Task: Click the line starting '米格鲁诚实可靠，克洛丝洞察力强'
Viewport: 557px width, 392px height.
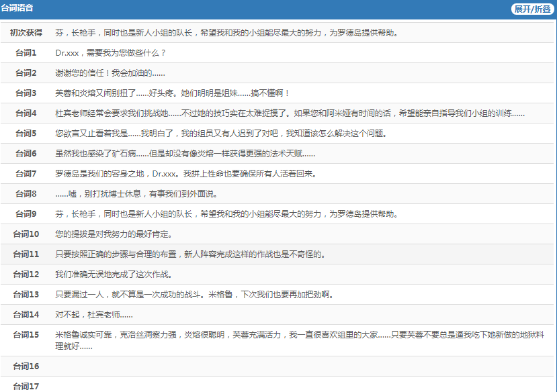Action: [x=300, y=340]
